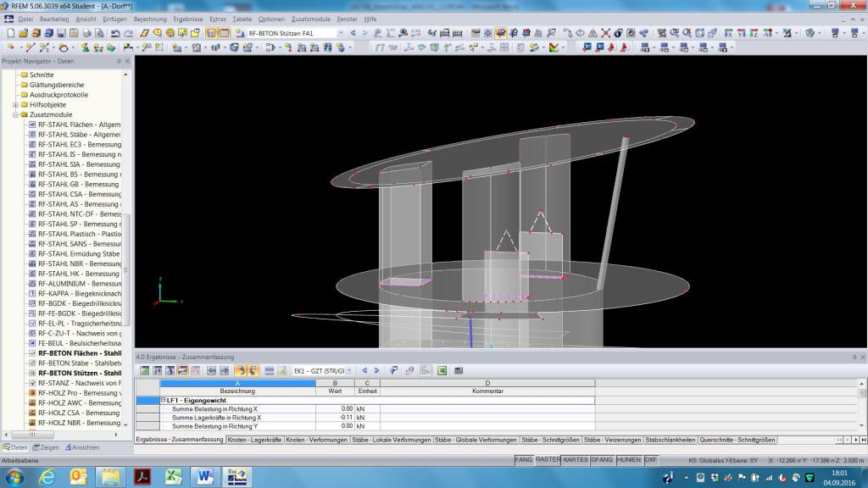Open the colored results isobands icon
Image resolution: width=868 pixels, height=488 pixels.
coord(554,47)
